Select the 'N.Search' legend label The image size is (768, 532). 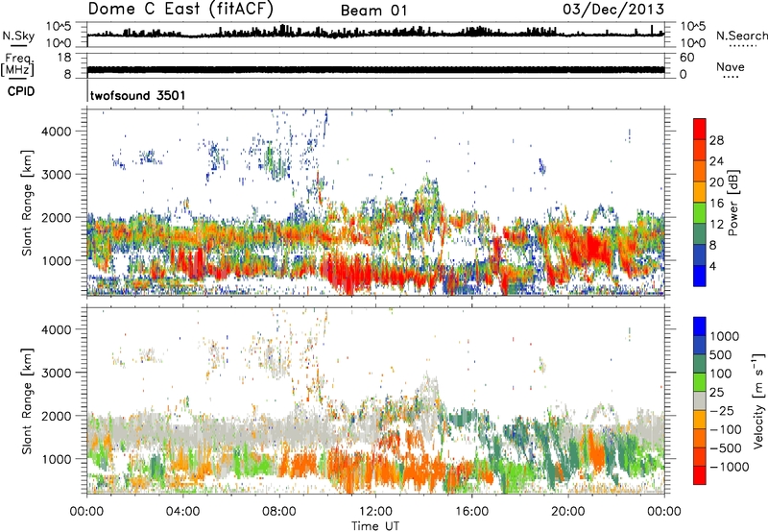(741, 36)
